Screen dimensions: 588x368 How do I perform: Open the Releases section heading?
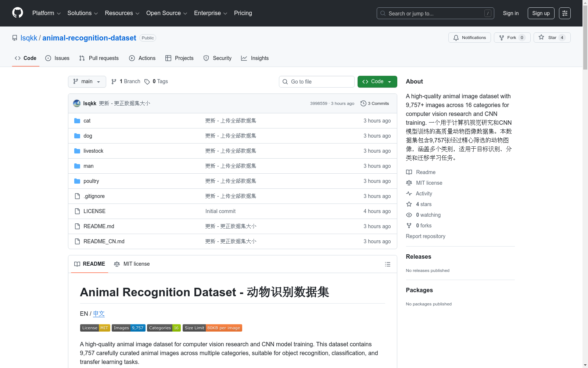pos(419,257)
